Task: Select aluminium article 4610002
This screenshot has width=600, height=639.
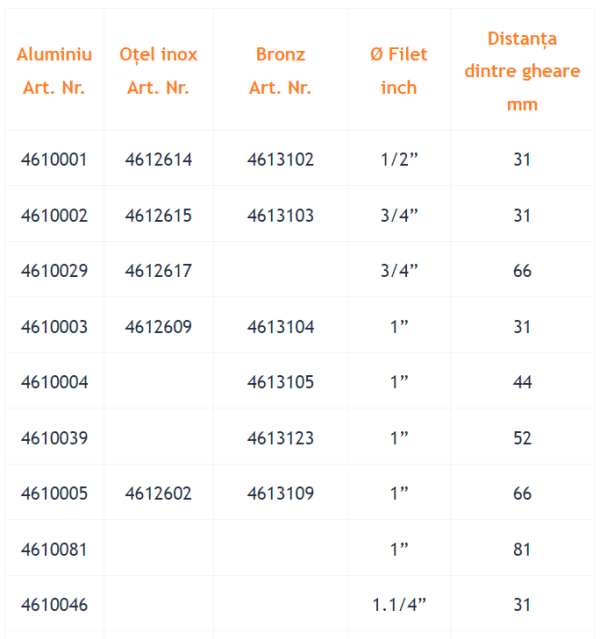Action: [54, 215]
